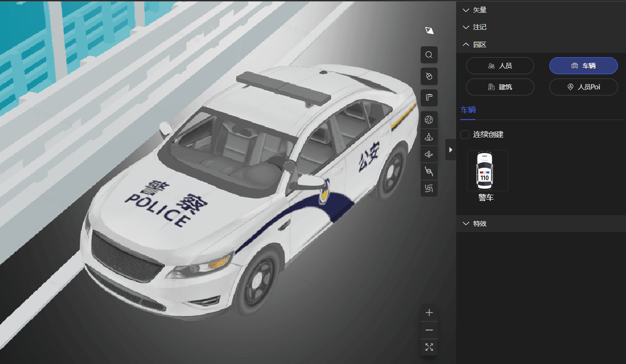Click the spiral swirl tool icon
The image size is (626, 364).
(x=429, y=188)
